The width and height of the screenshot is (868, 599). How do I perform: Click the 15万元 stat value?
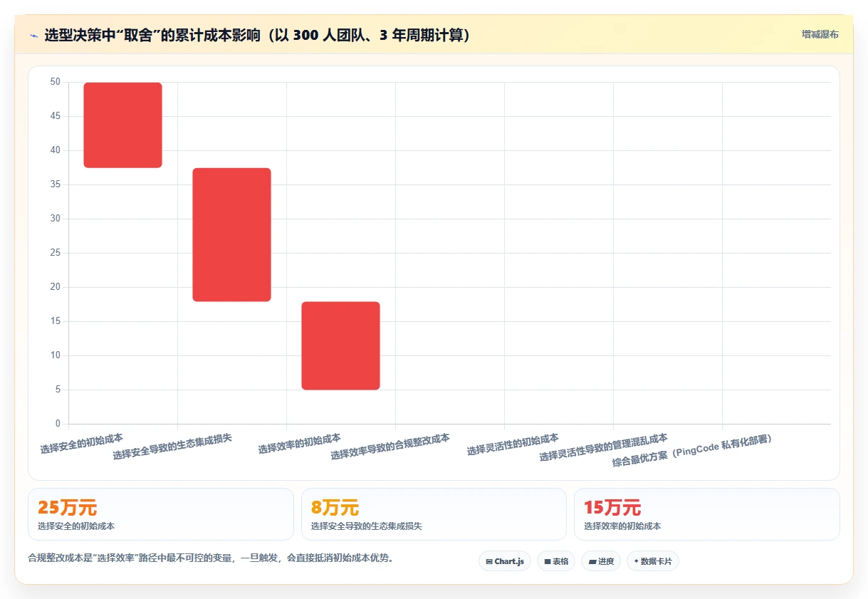click(613, 508)
